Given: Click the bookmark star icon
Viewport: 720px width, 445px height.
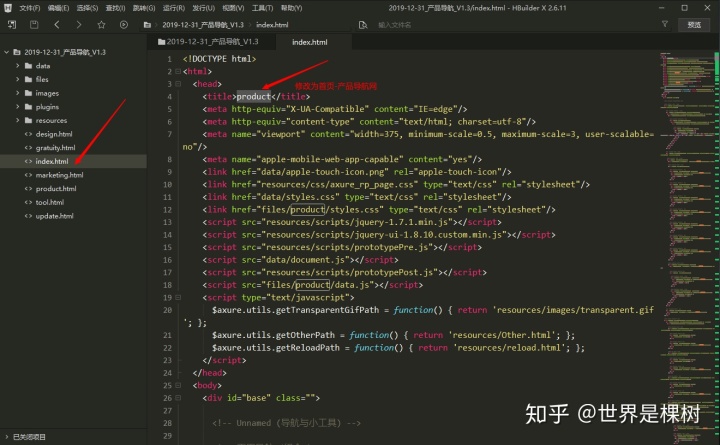Looking at the screenshot, I should coord(101,25).
